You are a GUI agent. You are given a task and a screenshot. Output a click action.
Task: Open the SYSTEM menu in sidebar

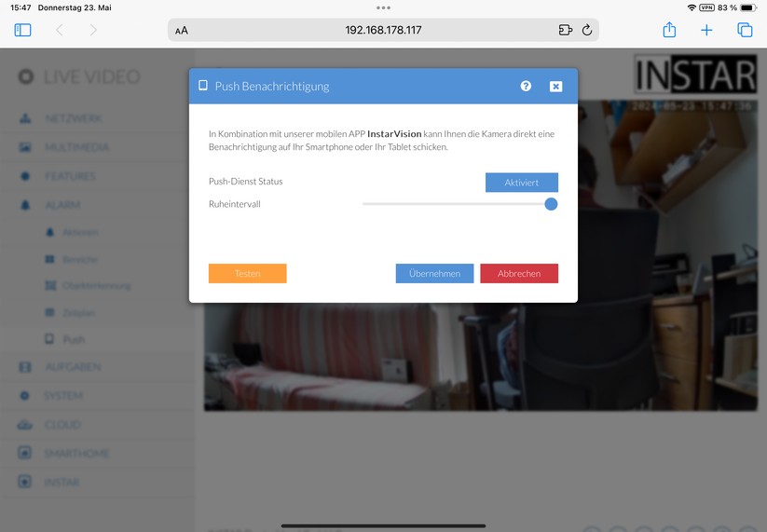(x=98, y=396)
